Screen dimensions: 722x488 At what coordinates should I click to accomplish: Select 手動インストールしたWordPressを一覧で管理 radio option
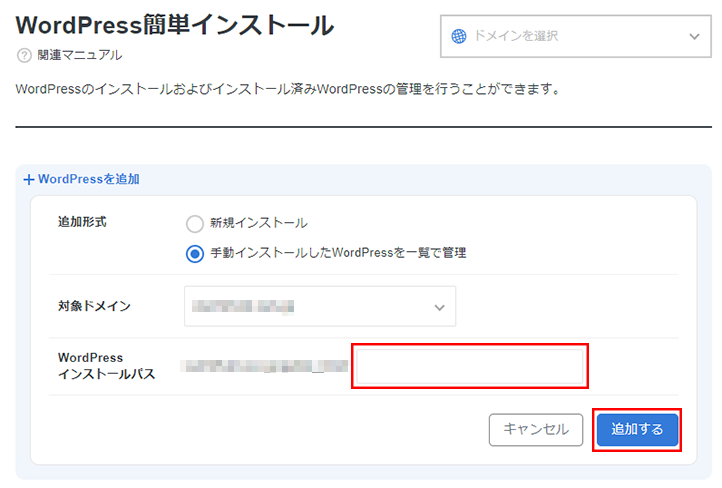point(195,253)
